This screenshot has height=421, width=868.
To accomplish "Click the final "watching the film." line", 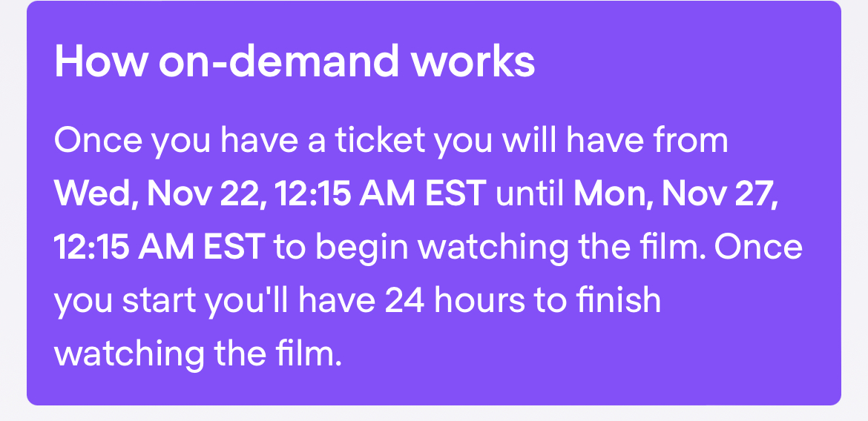I will [198, 354].
